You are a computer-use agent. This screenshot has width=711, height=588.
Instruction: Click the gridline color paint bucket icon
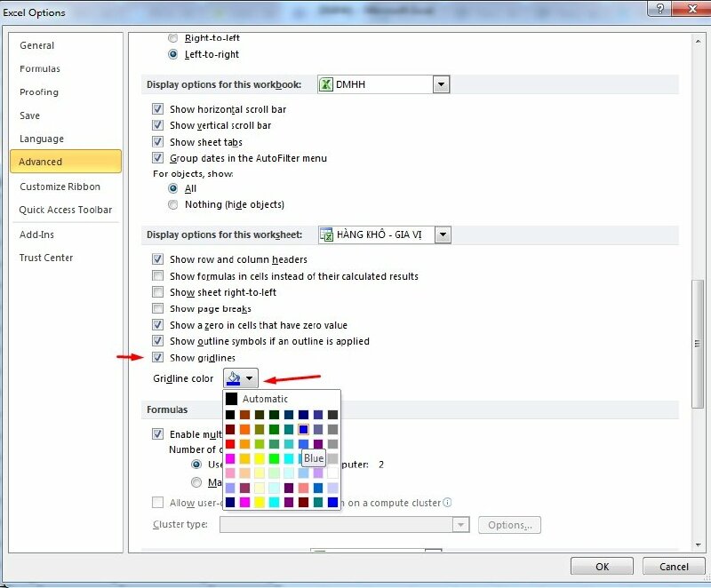point(234,377)
